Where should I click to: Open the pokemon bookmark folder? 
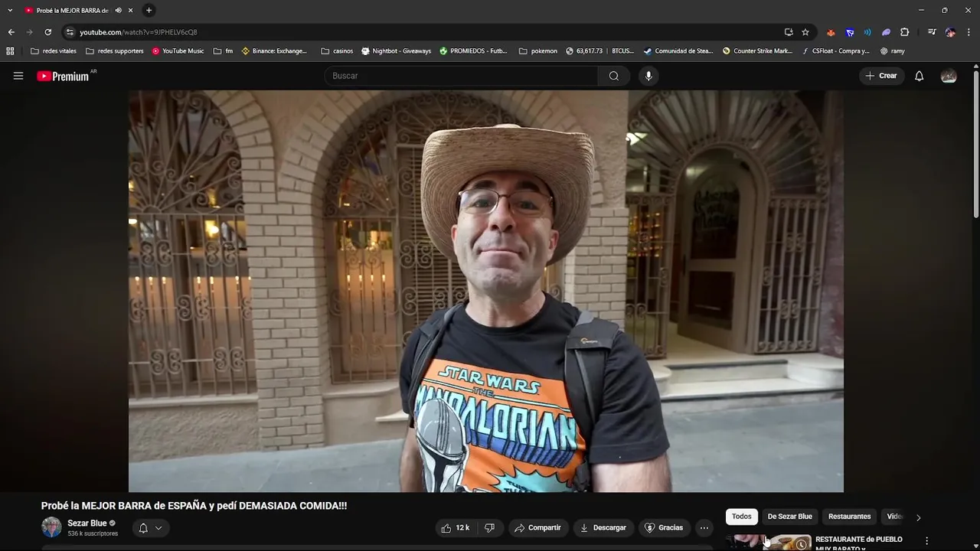(x=538, y=51)
